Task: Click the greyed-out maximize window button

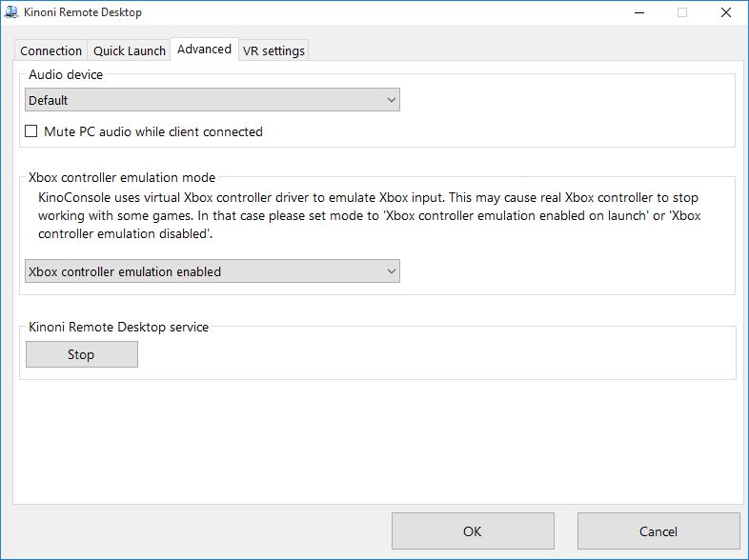Action: point(682,12)
